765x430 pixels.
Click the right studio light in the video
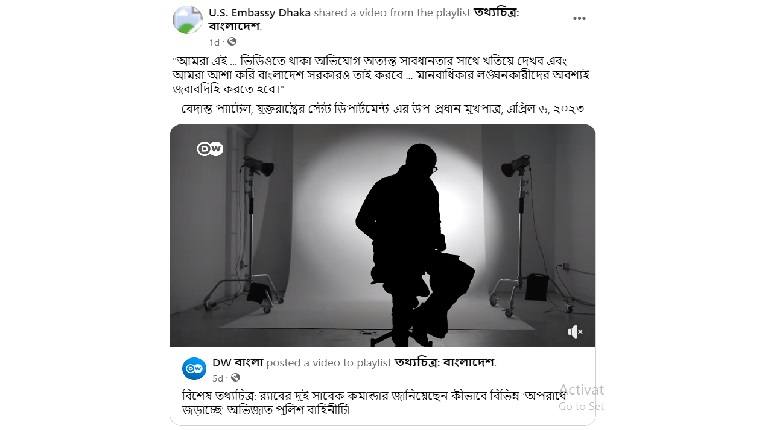click(516, 166)
